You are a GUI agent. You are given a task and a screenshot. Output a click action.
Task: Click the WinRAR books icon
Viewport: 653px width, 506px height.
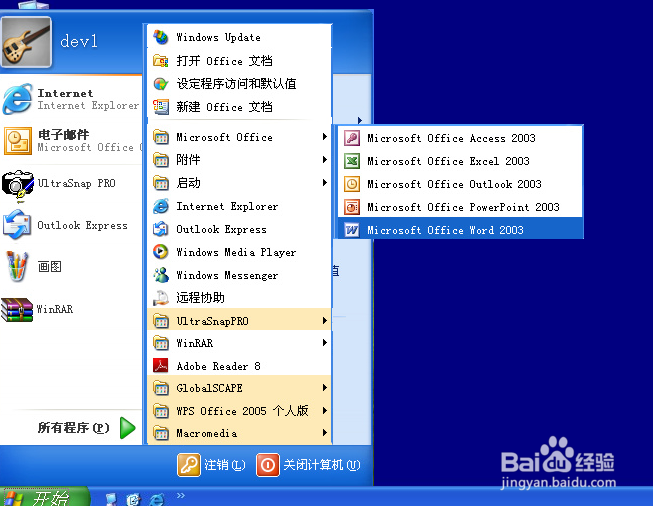pos(17,309)
